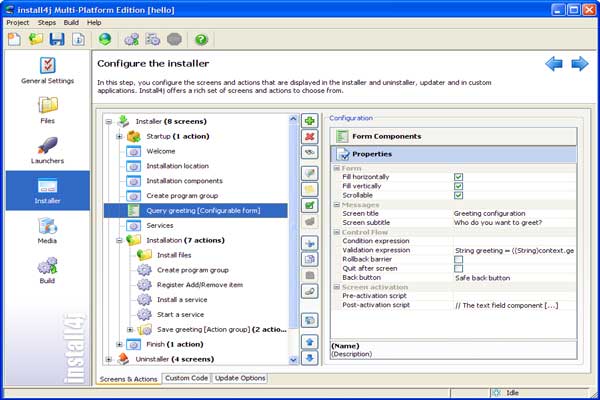Toggle the Scrollable checkbox
The height and width of the screenshot is (400, 600).
pyautogui.click(x=458, y=195)
